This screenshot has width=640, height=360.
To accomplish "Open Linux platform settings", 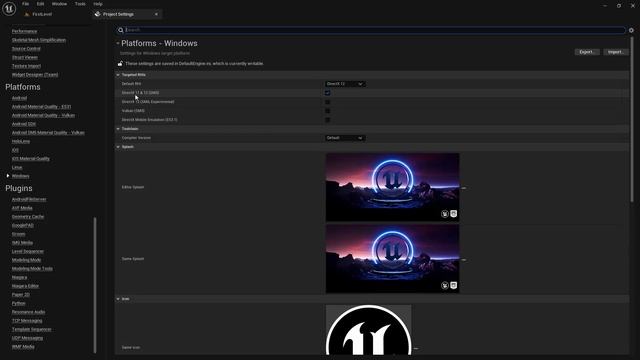I will [17, 167].
